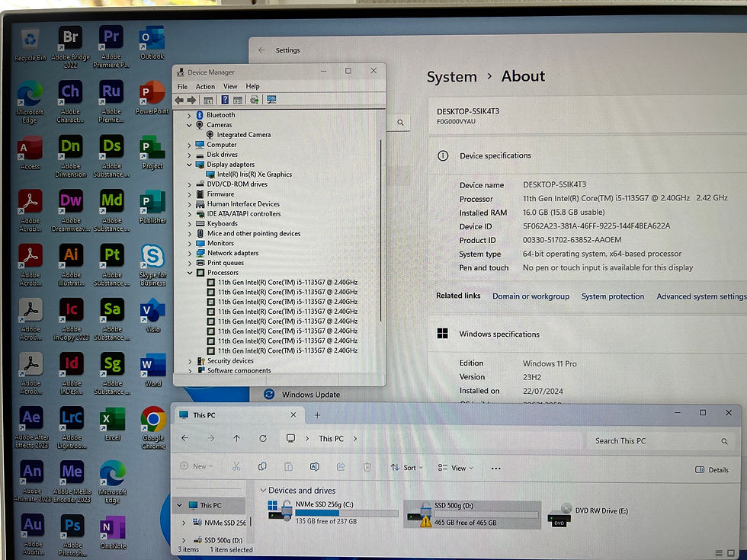Launch Adobe After Effects 2023 icon
Image resolution: width=747 pixels, height=560 pixels.
pos(31,427)
